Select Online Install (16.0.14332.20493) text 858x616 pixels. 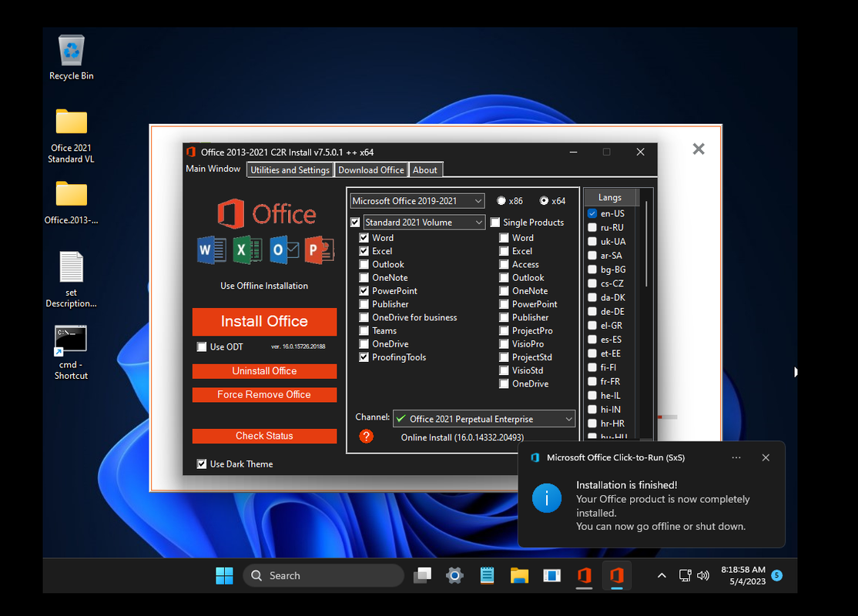coord(462,437)
